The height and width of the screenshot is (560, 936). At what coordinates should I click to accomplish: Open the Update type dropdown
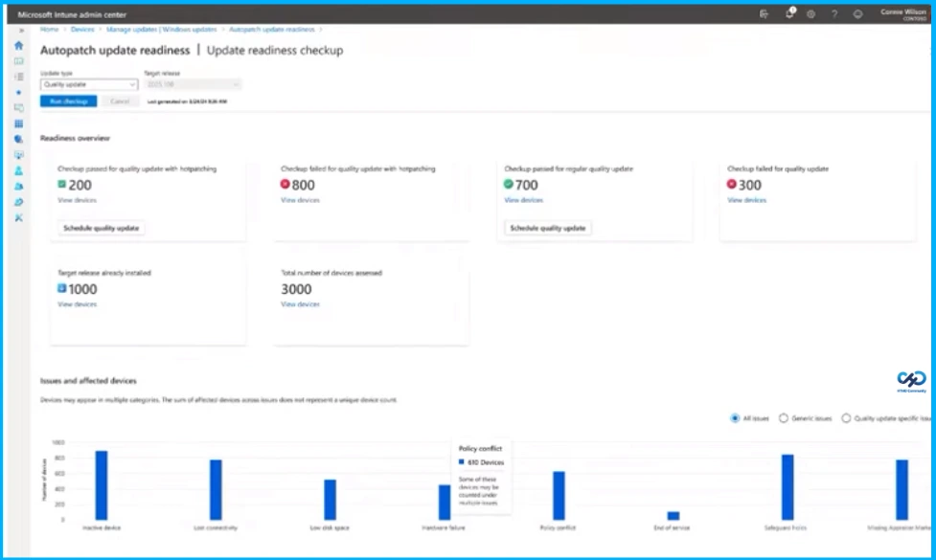point(87,85)
